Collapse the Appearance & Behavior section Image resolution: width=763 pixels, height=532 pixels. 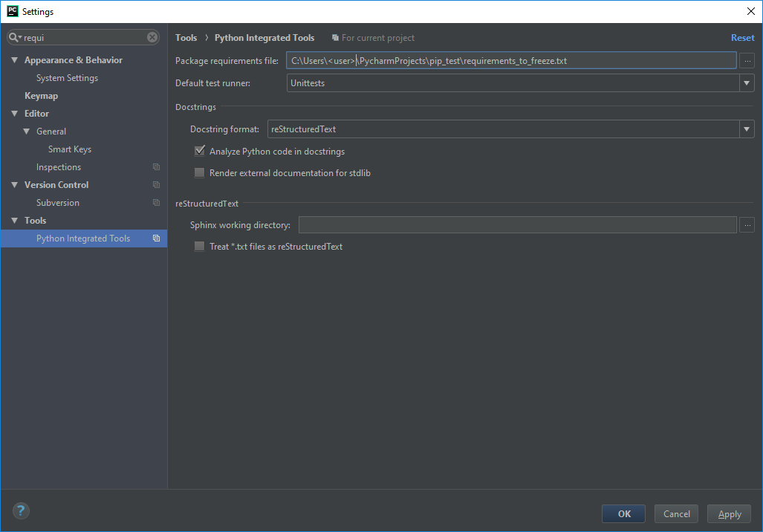pyautogui.click(x=15, y=59)
